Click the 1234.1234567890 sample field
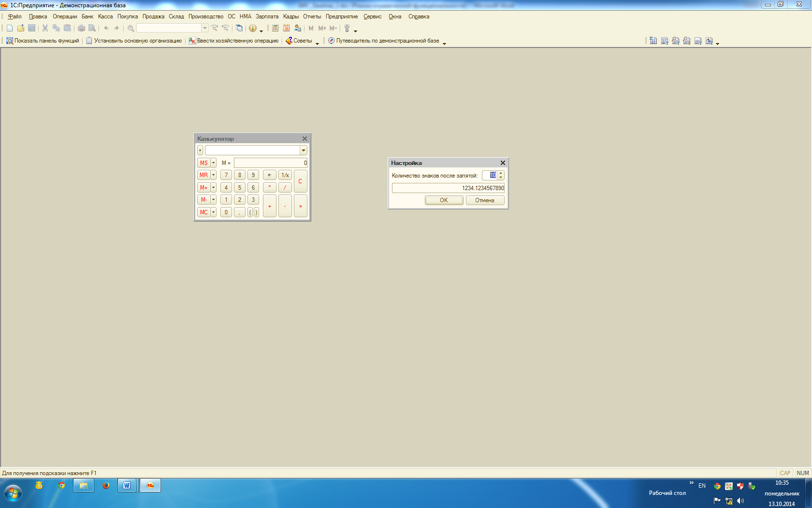 (448, 188)
